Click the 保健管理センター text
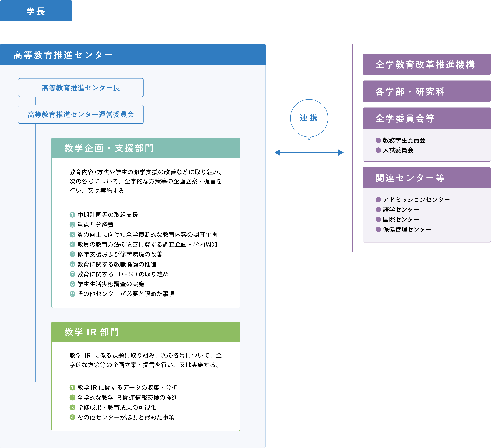Screen dimensions: 491x448 tap(407, 229)
